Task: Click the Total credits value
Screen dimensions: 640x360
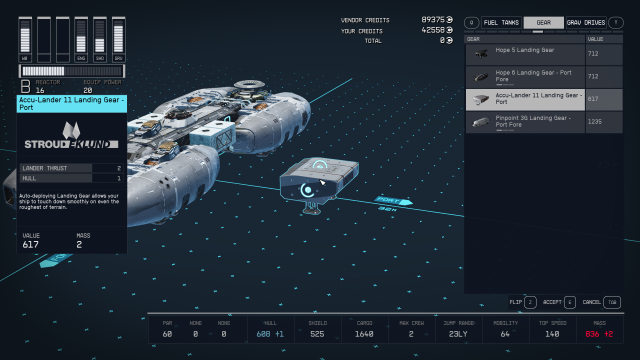Action: click(442, 40)
